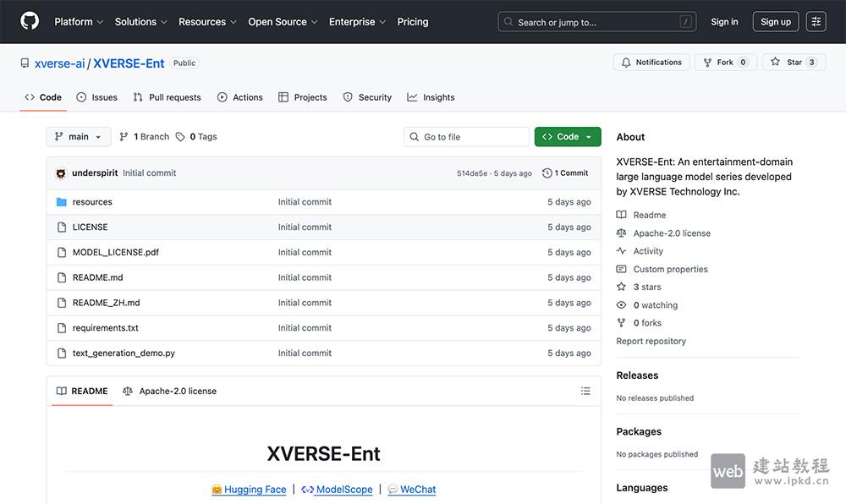Screen dimensions: 846x504
Task: Star the XVERSE-Ent repository
Action: (x=794, y=62)
